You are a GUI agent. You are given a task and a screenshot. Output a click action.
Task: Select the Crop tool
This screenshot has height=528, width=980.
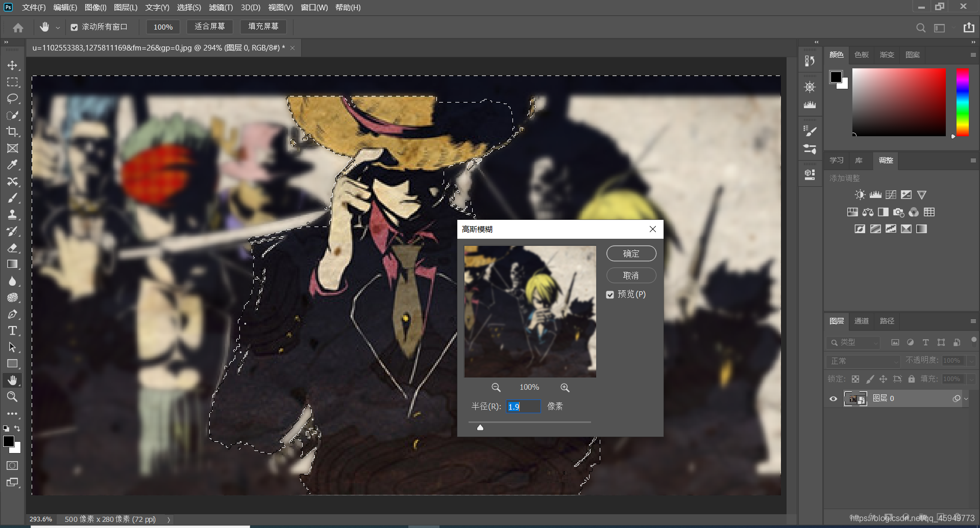click(x=12, y=132)
